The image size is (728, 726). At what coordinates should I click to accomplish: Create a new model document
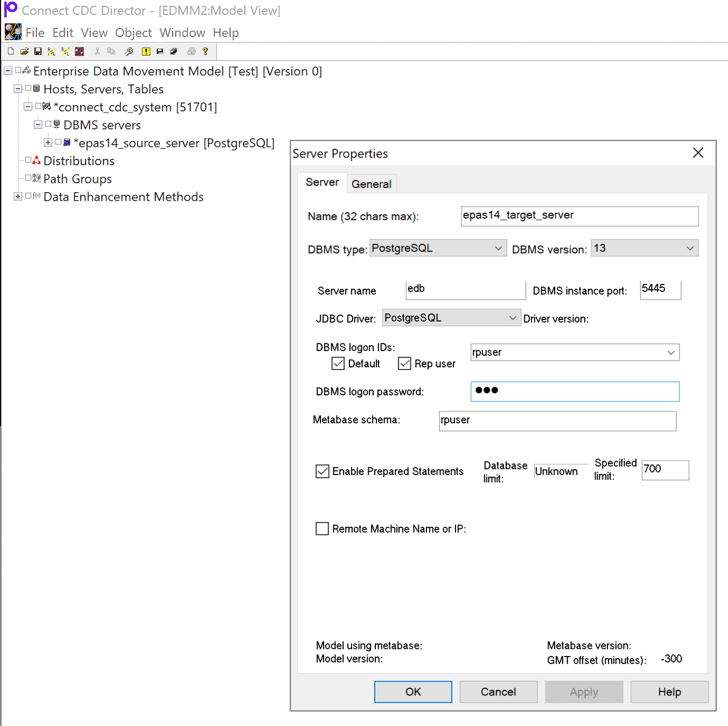click(10, 51)
